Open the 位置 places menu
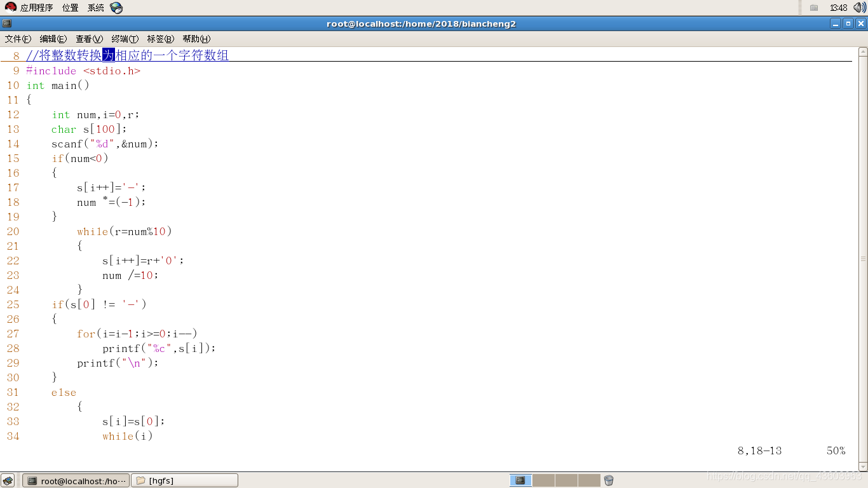The height and width of the screenshot is (488, 868). 71,8
